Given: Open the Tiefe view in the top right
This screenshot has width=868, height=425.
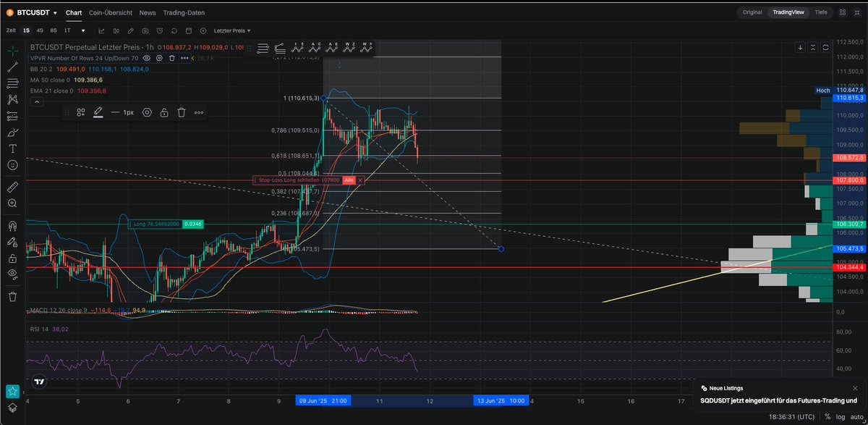Looking at the screenshot, I should click(x=821, y=12).
